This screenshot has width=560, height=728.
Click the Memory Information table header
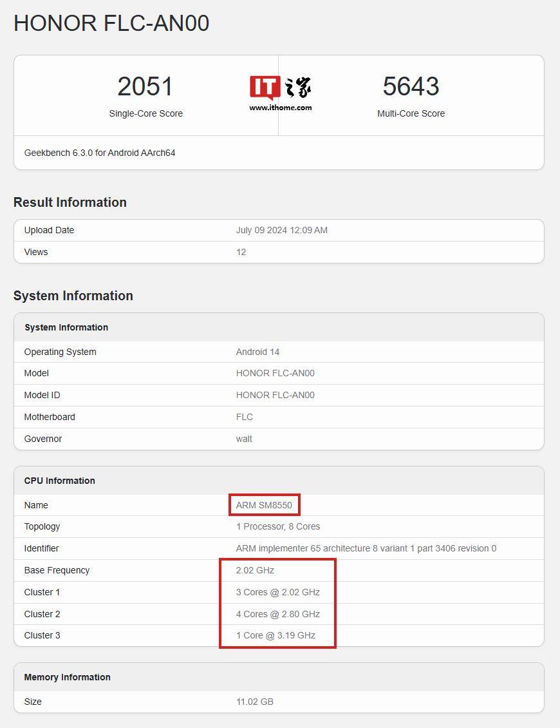tap(68, 677)
